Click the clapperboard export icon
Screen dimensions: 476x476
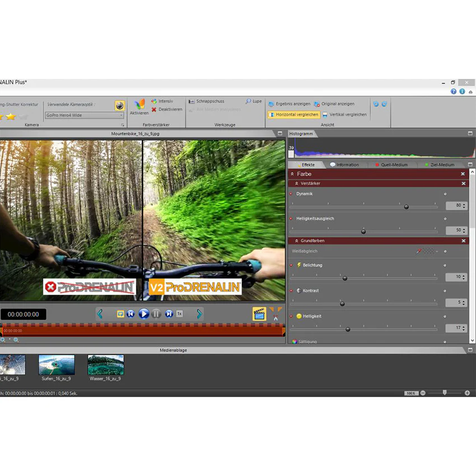[259, 314]
